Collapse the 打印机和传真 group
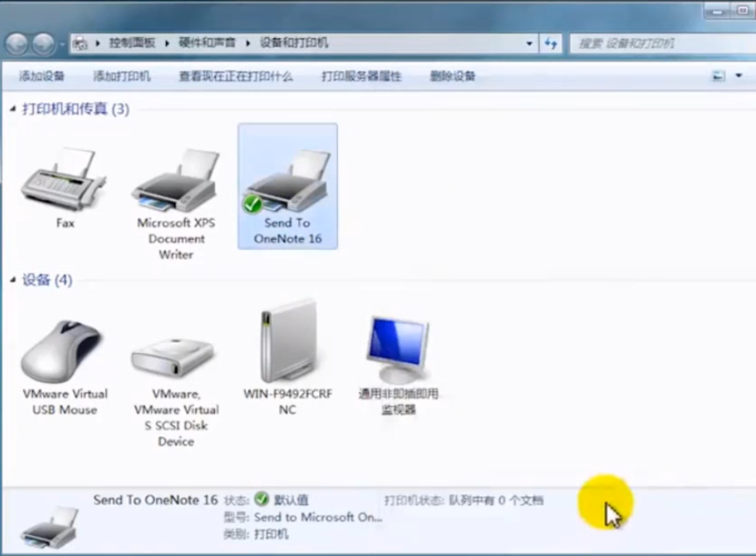This screenshot has height=556, width=756. click(x=13, y=109)
